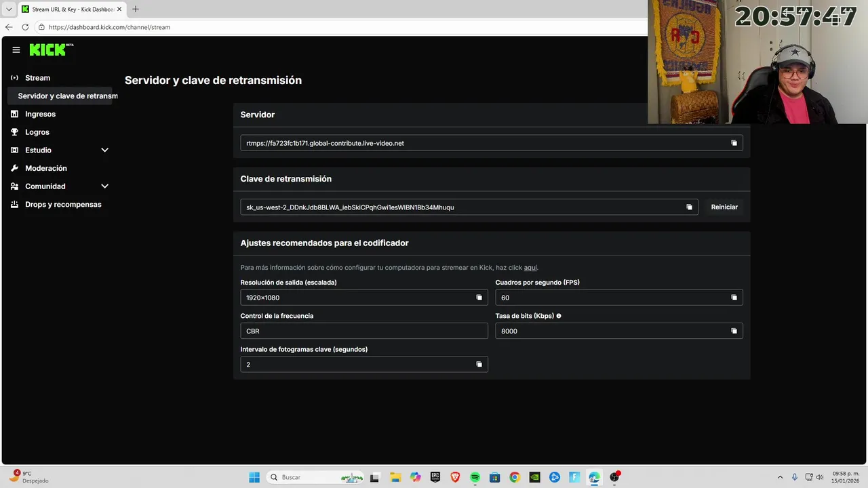Click the Reiniciar button for the stream key

pyautogui.click(x=724, y=207)
